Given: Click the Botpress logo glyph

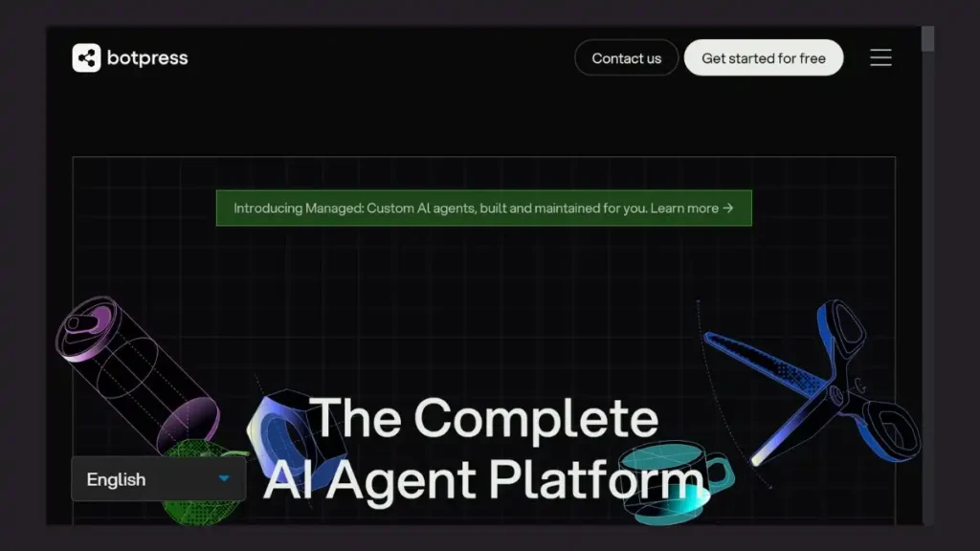Looking at the screenshot, I should coord(85,57).
